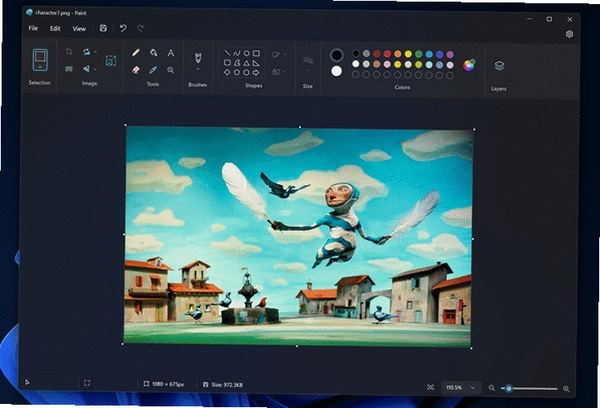Select the Color 1 black primary swatch

pos(337,55)
